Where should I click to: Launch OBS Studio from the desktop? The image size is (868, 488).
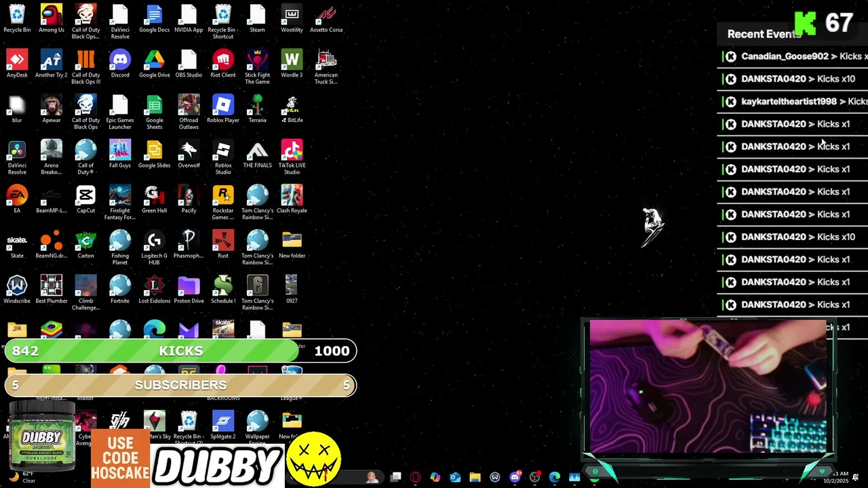[189, 64]
